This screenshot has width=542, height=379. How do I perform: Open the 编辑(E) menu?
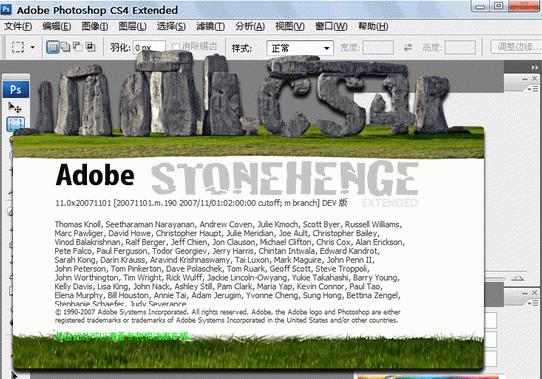57,26
